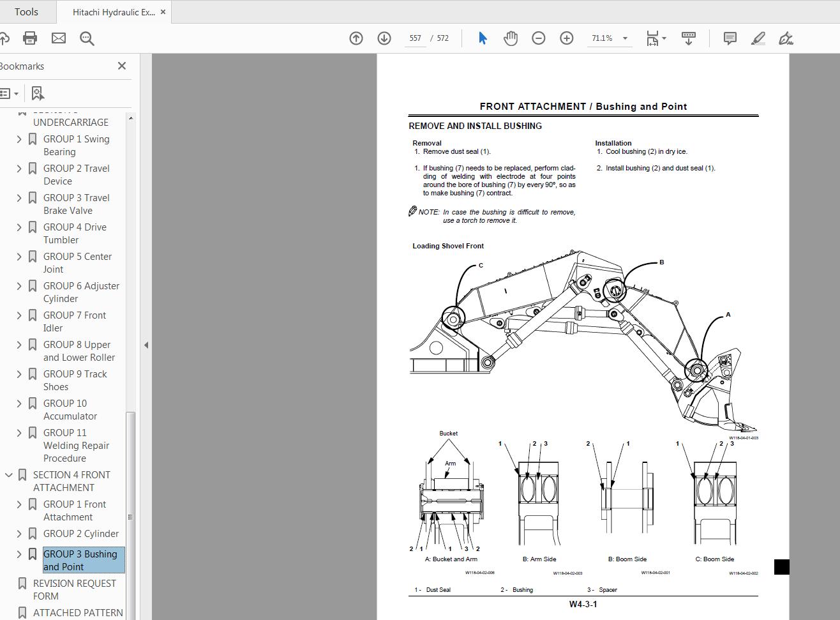Image resolution: width=840 pixels, height=620 pixels.
Task: Click the Print document icon
Action: click(29, 38)
